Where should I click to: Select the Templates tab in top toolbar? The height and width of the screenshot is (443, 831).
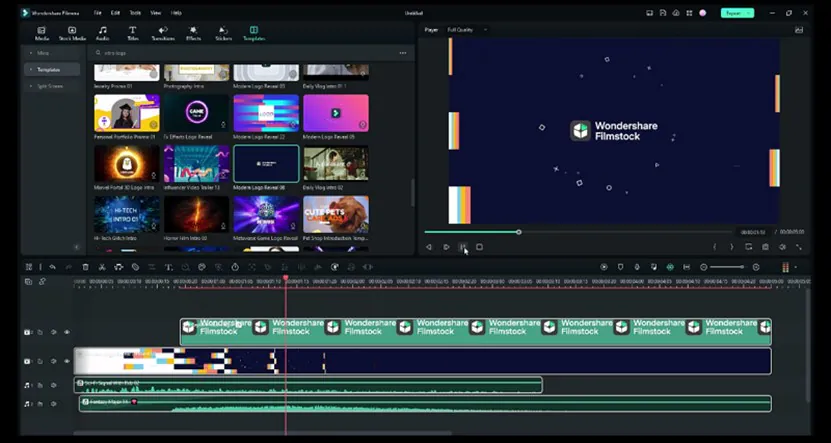(254, 33)
